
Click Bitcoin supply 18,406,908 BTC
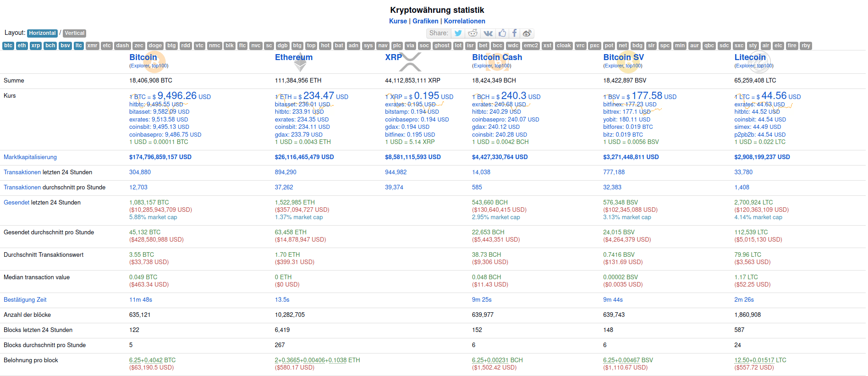(x=151, y=81)
